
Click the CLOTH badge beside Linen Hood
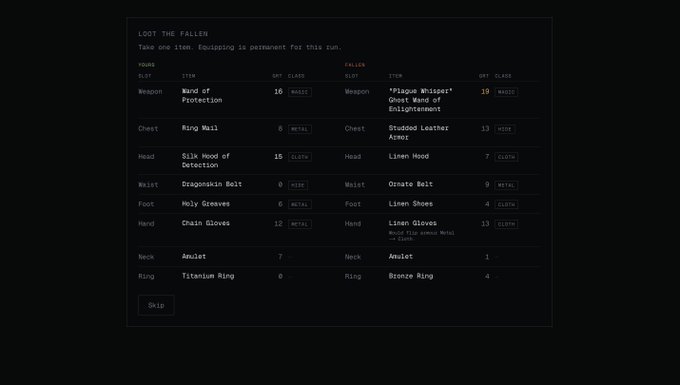[506, 157]
